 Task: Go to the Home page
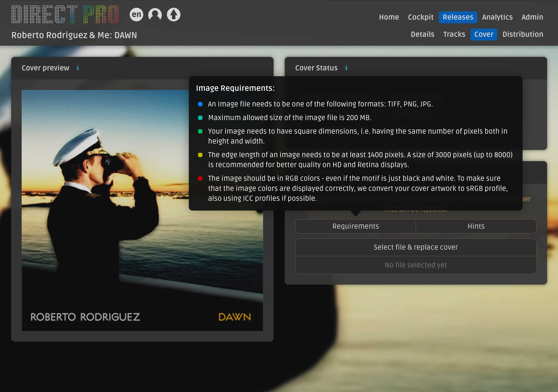click(x=389, y=17)
